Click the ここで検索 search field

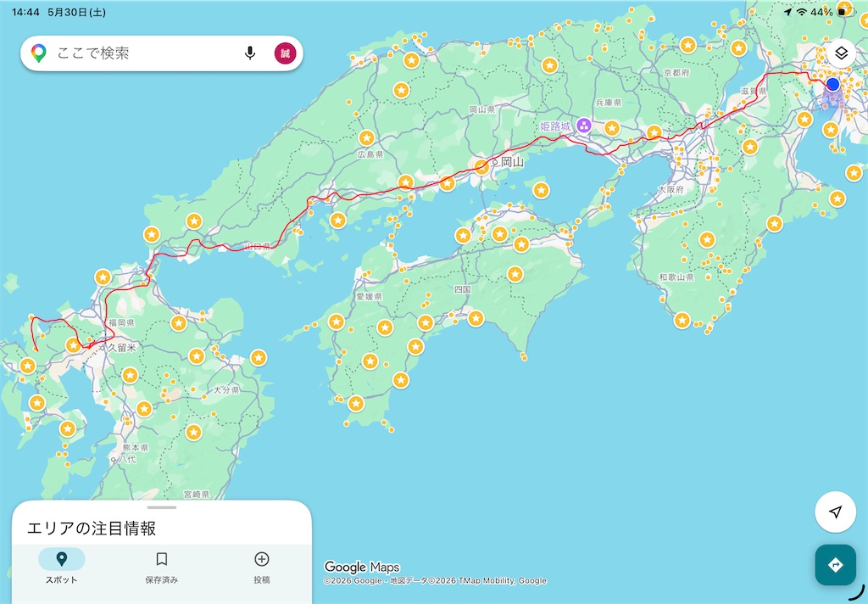coord(162,53)
